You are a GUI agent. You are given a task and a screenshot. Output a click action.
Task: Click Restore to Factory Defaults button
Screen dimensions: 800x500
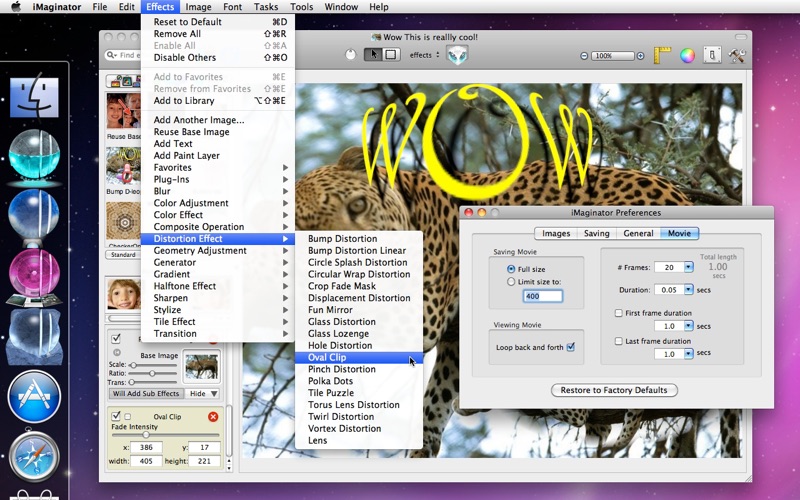pyautogui.click(x=614, y=390)
